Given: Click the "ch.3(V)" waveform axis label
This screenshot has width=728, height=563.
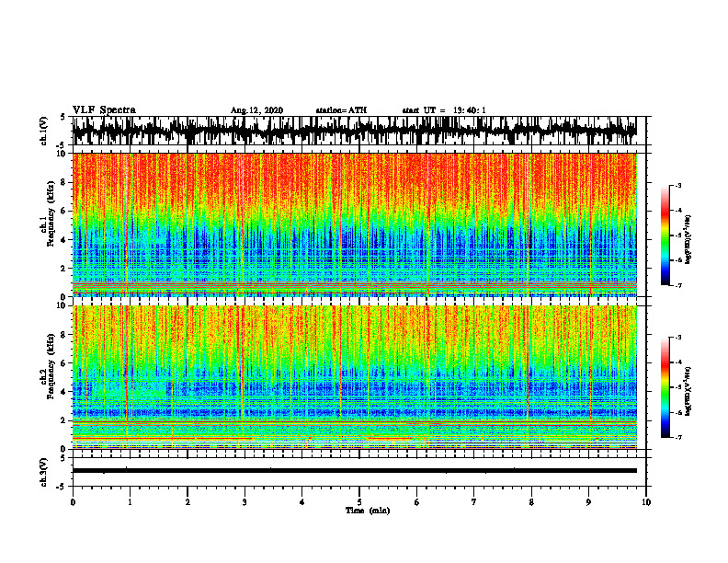Looking at the screenshot, I should (43, 472).
